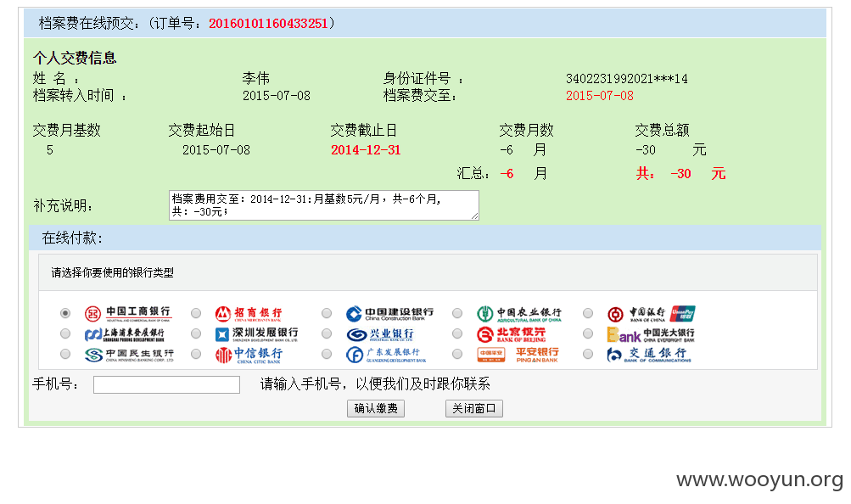Image resolution: width=851 pixels, height=504 pixels.
Task: Click the 上海浦东发展银行 logo
Action: tap(124, 334)
